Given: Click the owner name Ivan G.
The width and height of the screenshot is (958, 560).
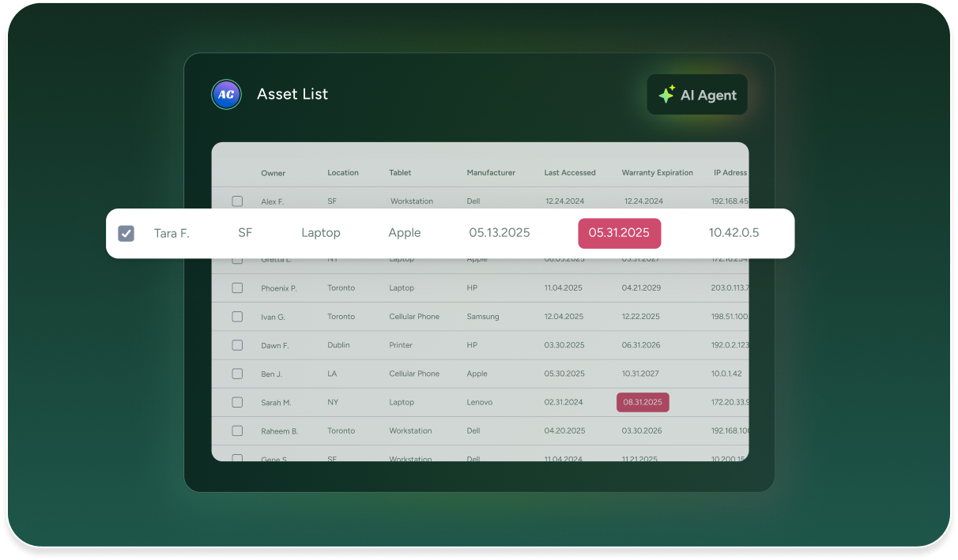Looking at the screenshot, I should point(273,317).
